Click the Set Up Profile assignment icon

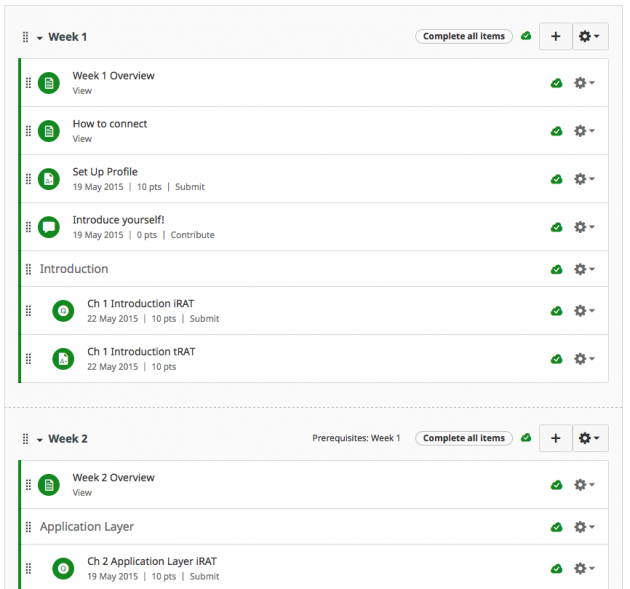pos(49,179)
